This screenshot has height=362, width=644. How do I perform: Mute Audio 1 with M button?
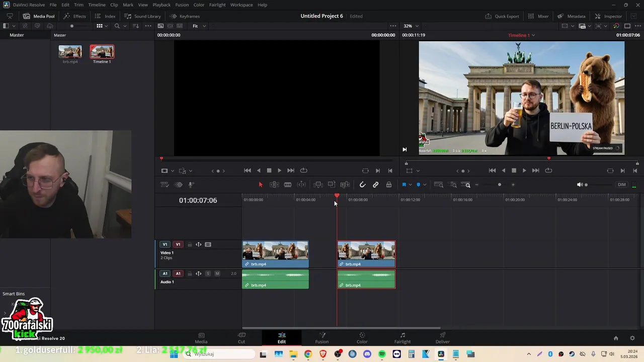pyautogui.click(x=217, y=274)
